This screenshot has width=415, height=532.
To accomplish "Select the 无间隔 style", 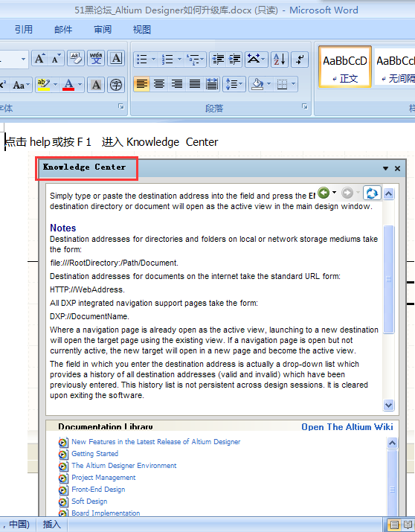I will (x=395, y=68).
